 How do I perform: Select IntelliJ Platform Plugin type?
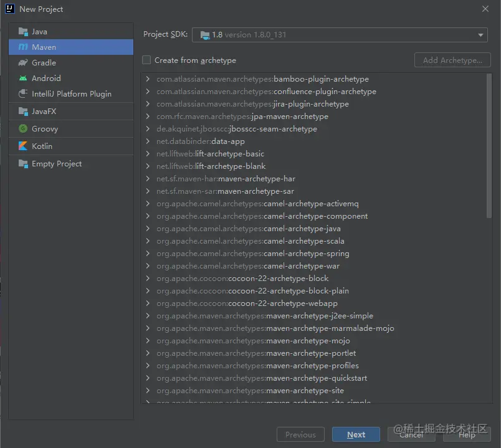tap(71, 93)
